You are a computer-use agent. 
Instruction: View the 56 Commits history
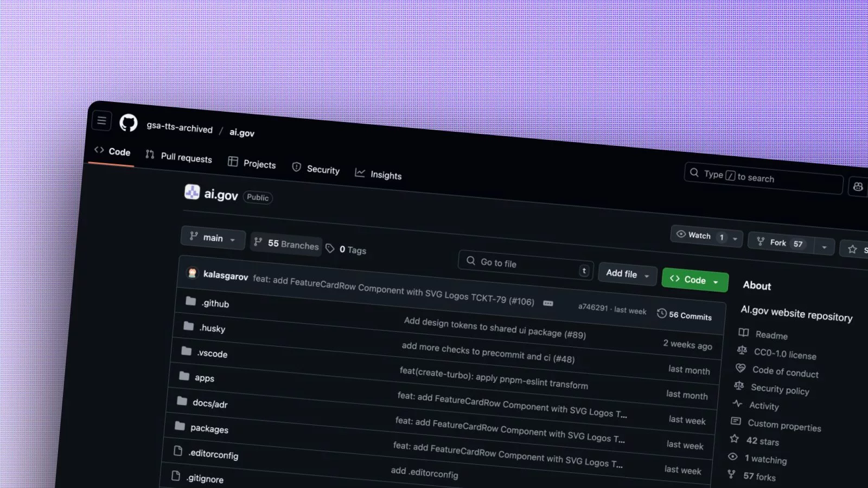tap(684, 314)
